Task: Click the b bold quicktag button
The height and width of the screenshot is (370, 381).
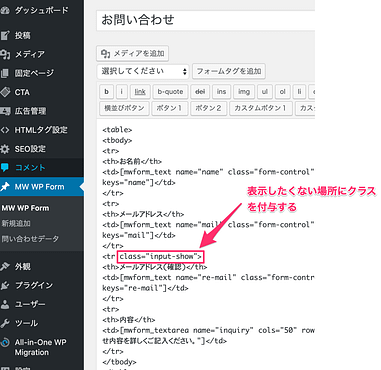Action: click(106, 91)
